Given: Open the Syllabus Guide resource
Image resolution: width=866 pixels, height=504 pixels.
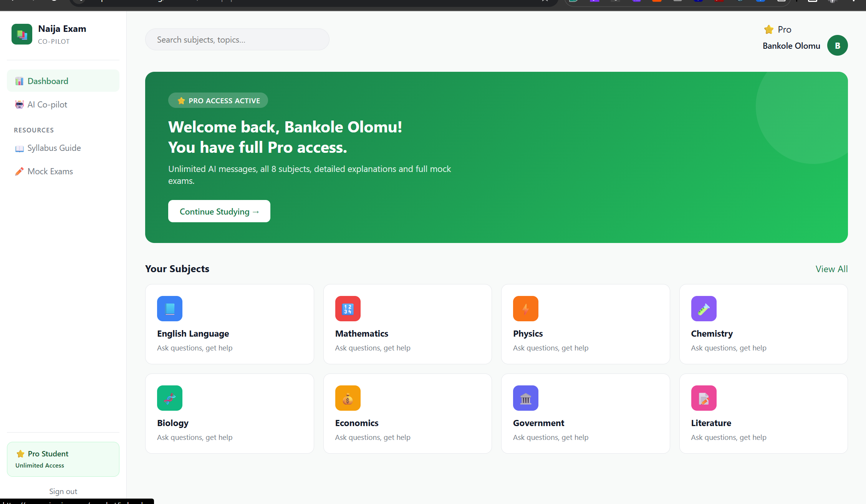Looking at the screenshot, I should click(54, 148).
